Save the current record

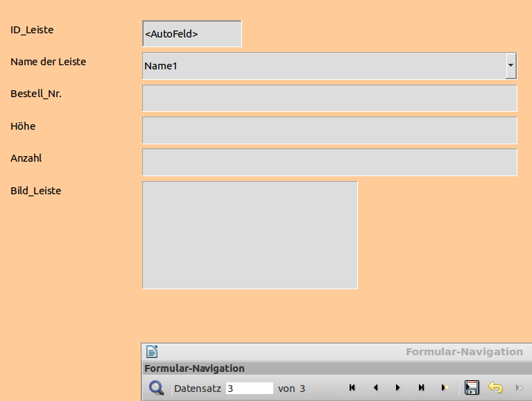pos(472,387)
